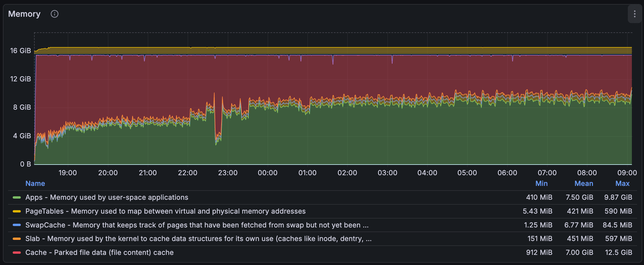This screenshot has height=265, width=644.
Task: Click the red Cache legend line marker
Action: click(17, 252)
